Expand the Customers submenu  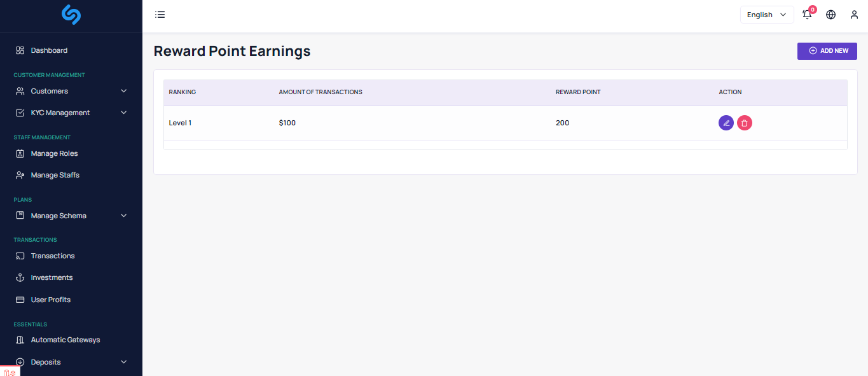(x=123, y=91)
